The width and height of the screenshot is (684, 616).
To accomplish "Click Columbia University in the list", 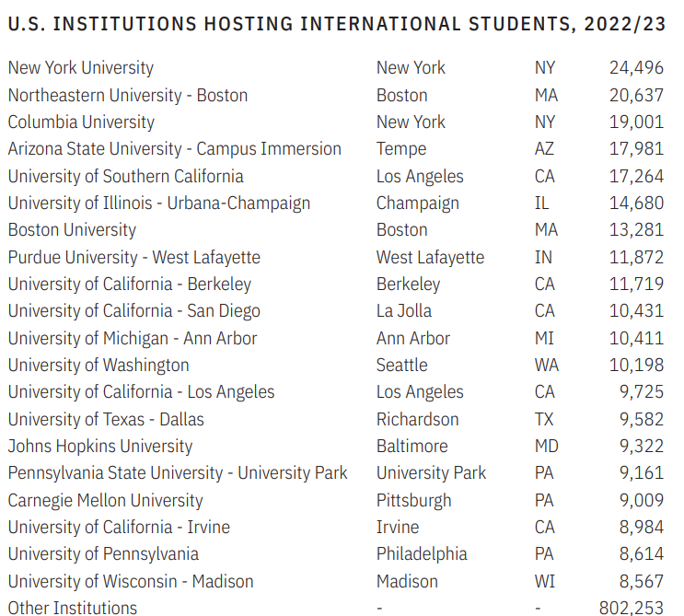I will click(x=81, y=122).
